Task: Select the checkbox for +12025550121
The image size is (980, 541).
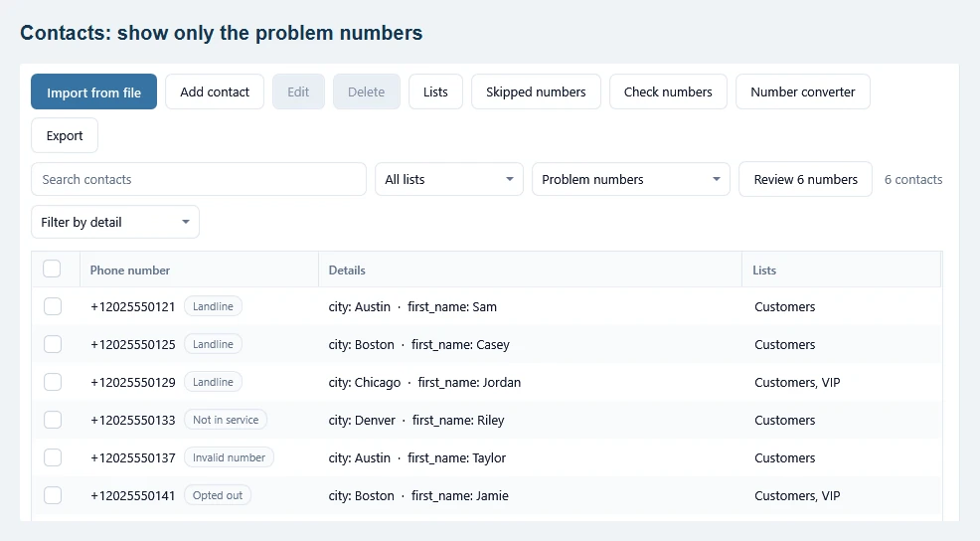Action: 53,306
